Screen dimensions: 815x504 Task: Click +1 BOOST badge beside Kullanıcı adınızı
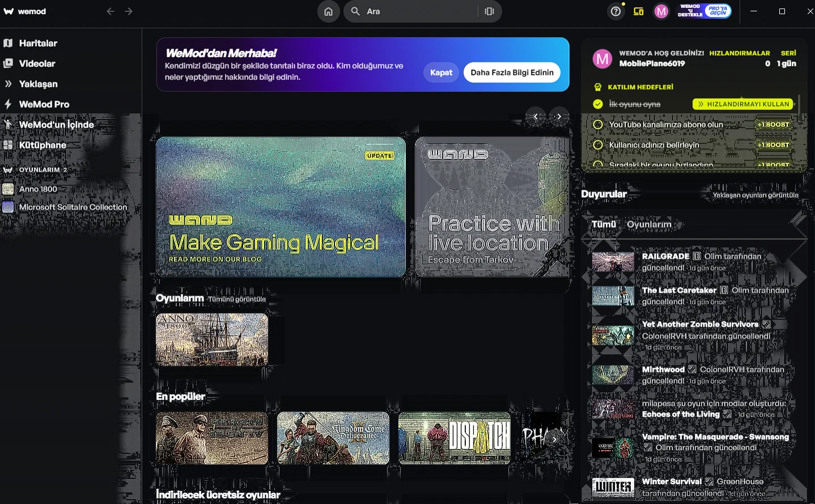[x=774, y=145]
